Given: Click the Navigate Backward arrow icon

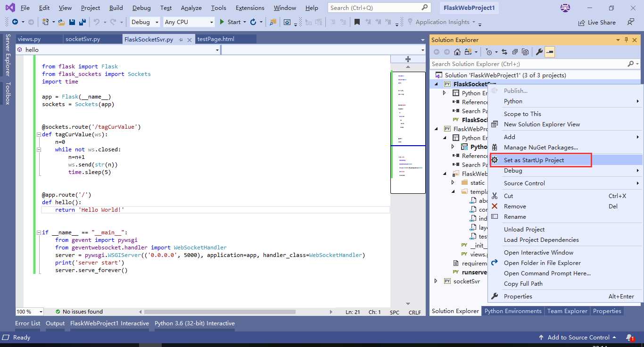Looking at the screenshot, I should click(x=15, y=22).
